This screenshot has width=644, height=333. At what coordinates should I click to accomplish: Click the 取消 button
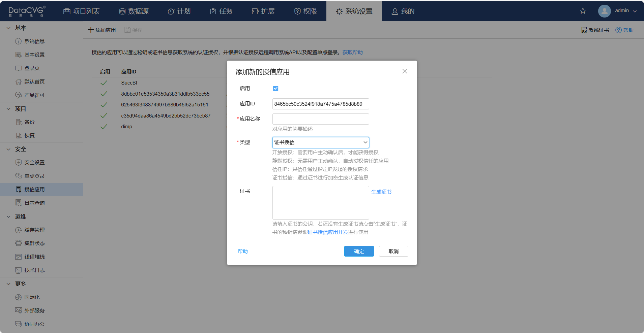(393, 251)
